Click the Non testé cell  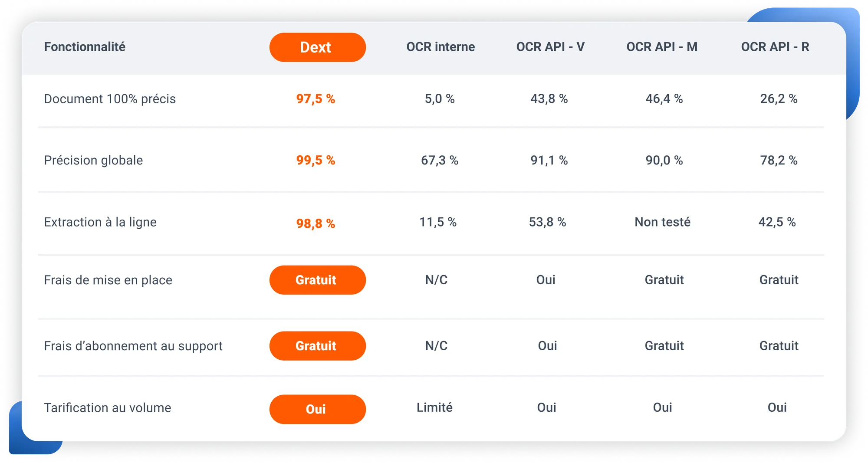[662, 222]
